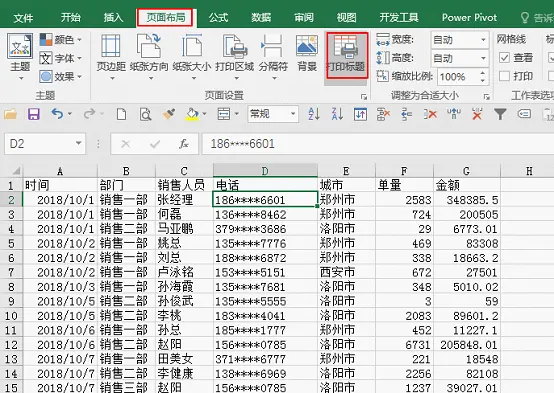Click the sort ascending A-Z icon
This screenshot has height=393, width=554.
coord(314,114)
